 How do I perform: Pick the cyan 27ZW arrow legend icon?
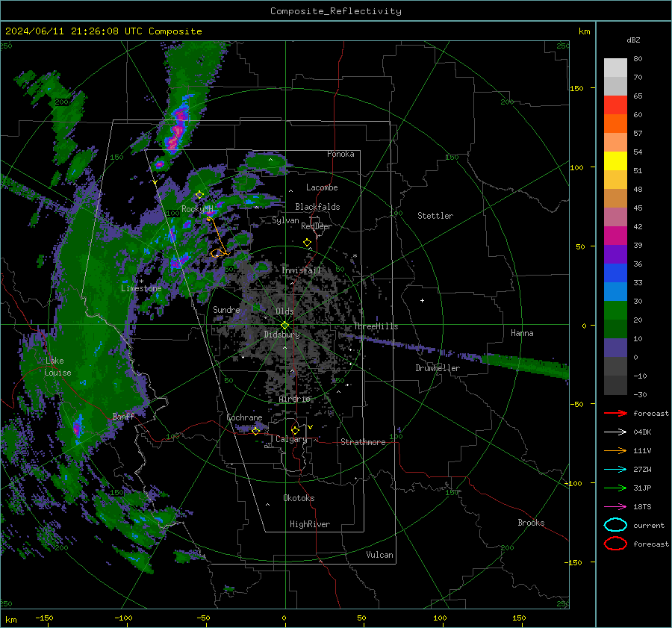(x=615, y=470)
